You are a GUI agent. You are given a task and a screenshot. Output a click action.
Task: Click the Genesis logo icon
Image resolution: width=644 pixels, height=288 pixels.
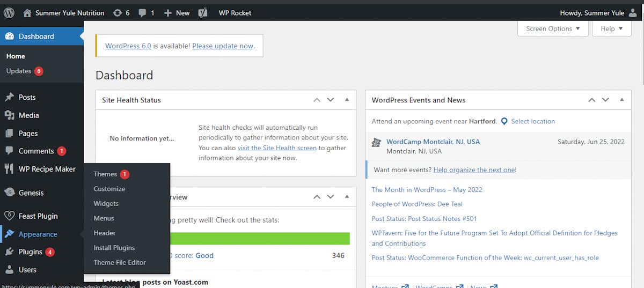click(9, 193)
